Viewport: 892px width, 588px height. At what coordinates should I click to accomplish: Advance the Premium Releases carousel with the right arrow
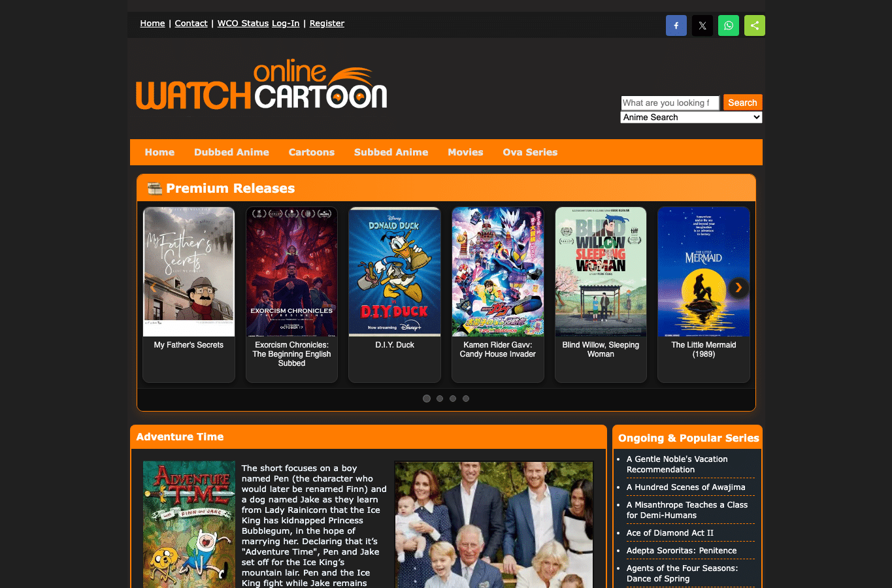point(738,287)
